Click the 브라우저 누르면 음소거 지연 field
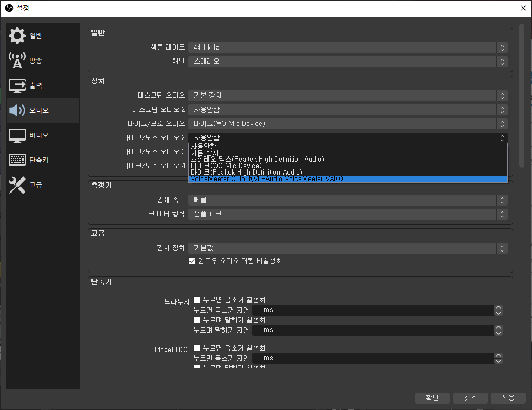532x410 pixels. click(x=373, y=310)
